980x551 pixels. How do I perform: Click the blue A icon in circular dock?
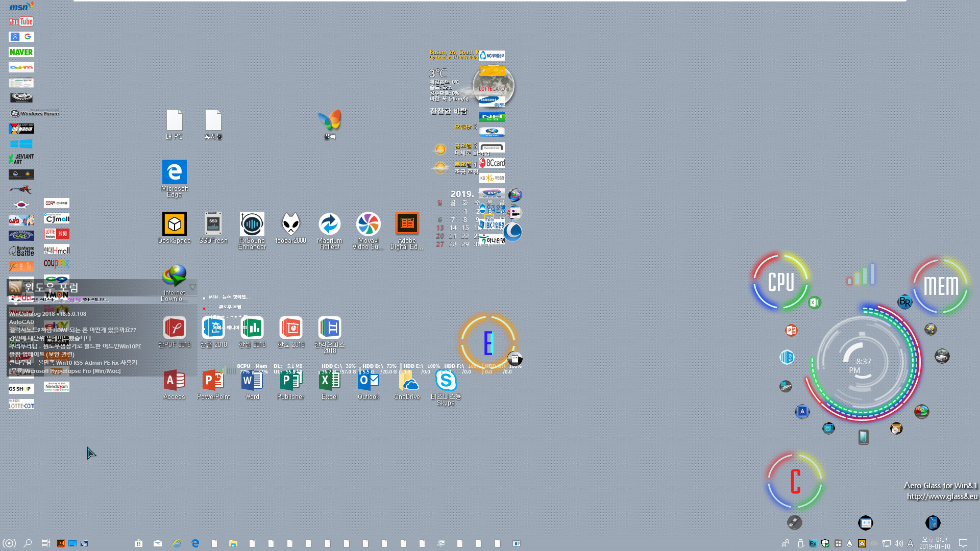[x=802, y=411]
